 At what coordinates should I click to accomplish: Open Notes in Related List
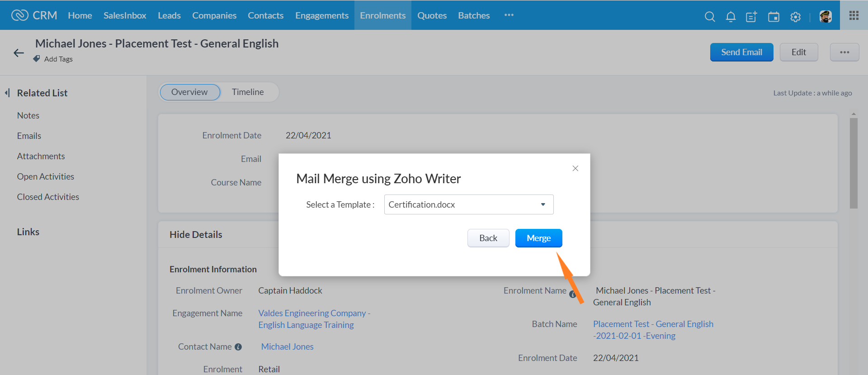[28, 115]
